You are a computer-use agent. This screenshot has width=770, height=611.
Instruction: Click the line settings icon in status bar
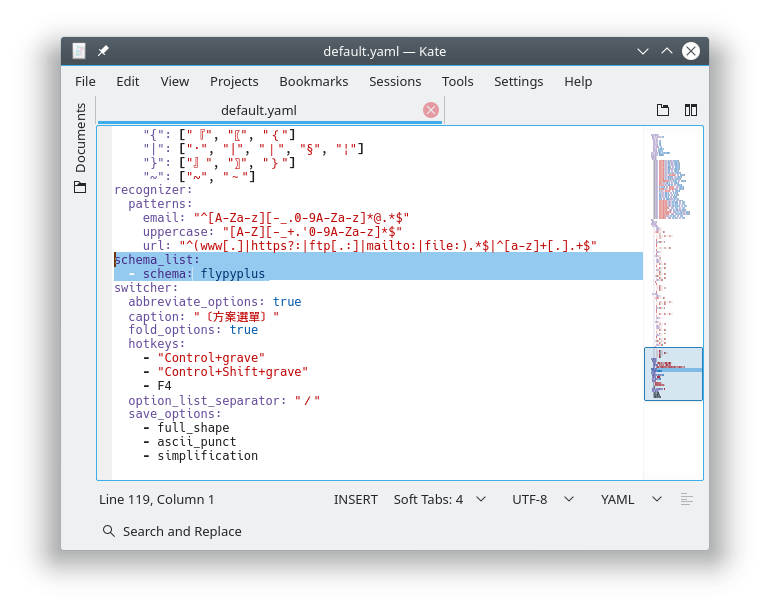coord(687,499)
